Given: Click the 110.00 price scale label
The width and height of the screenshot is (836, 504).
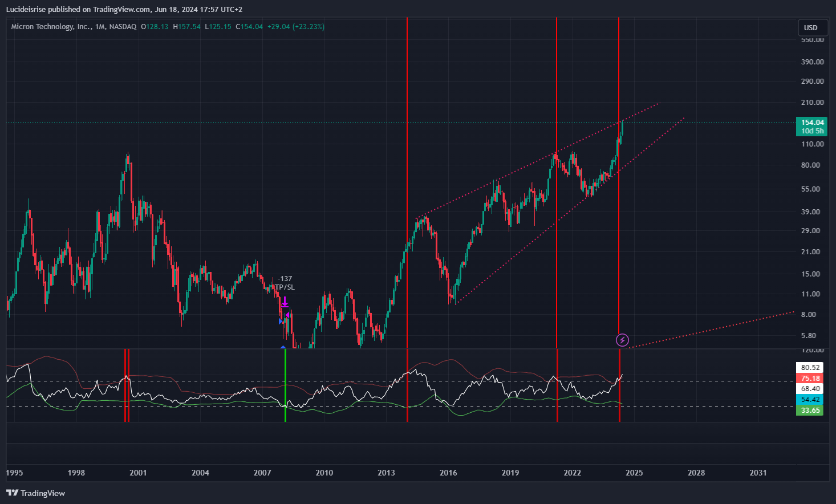Looking at the screenshot, I should (x=812, y=144).
